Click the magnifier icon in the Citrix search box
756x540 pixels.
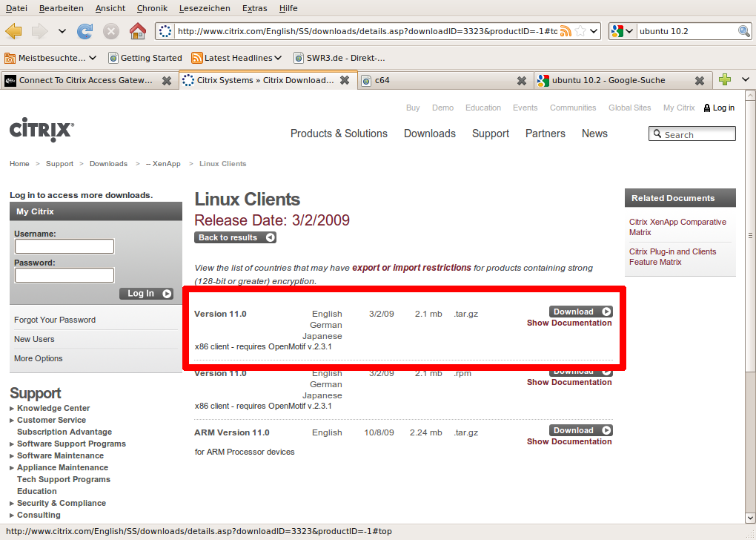click(656, 134)
